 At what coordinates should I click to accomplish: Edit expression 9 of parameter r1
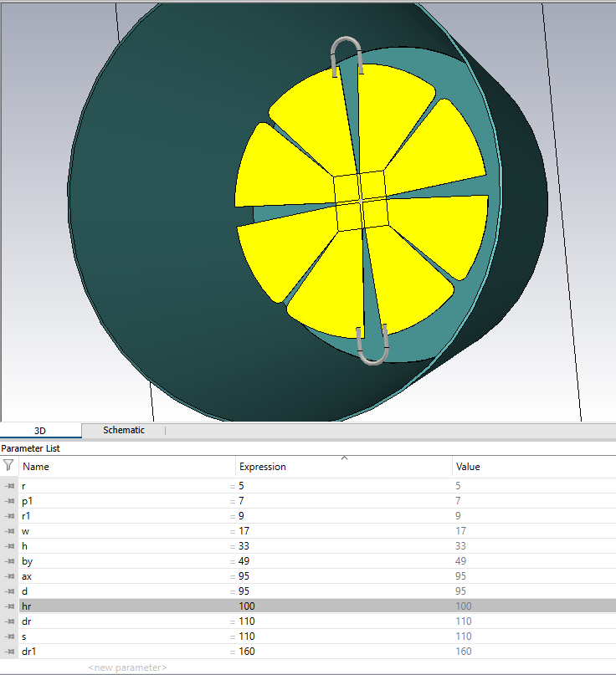pos(241,516)
